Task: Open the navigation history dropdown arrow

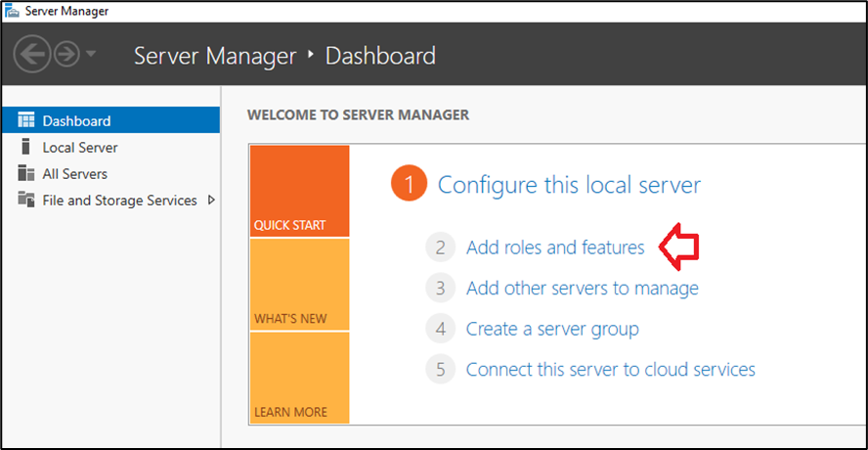Action: point(91,55)
